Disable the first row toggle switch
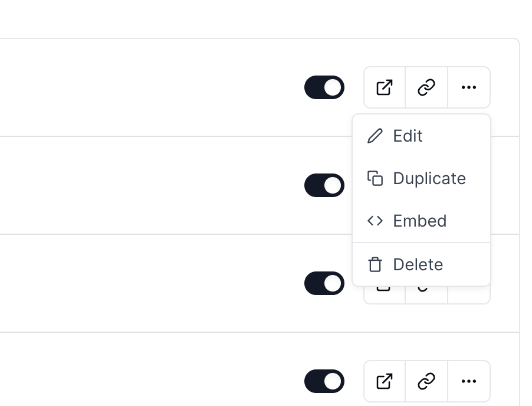The image size is (532, 406). [x=324, y=87]
